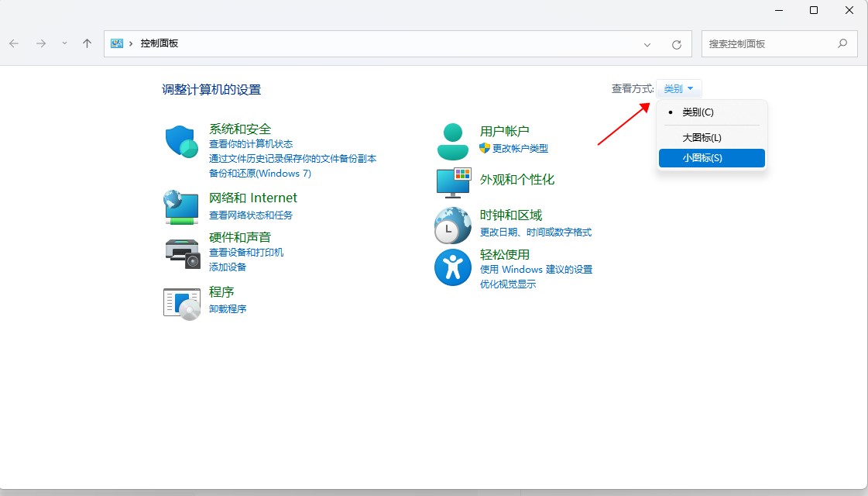Viewport: 868px width, 496px height.
Task: Refresh the control panel view
Action: [677, 44]
